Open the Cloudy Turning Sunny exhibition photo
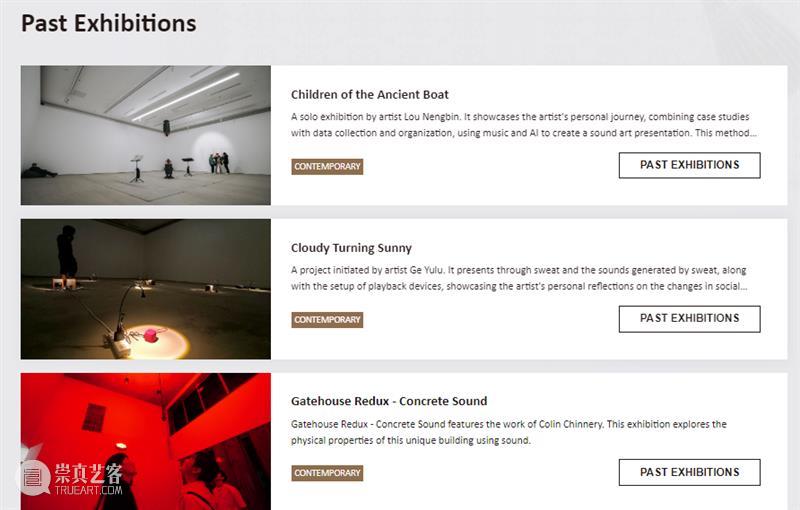Viewport: 800px width, 510px height. click(x=146, y=289)
